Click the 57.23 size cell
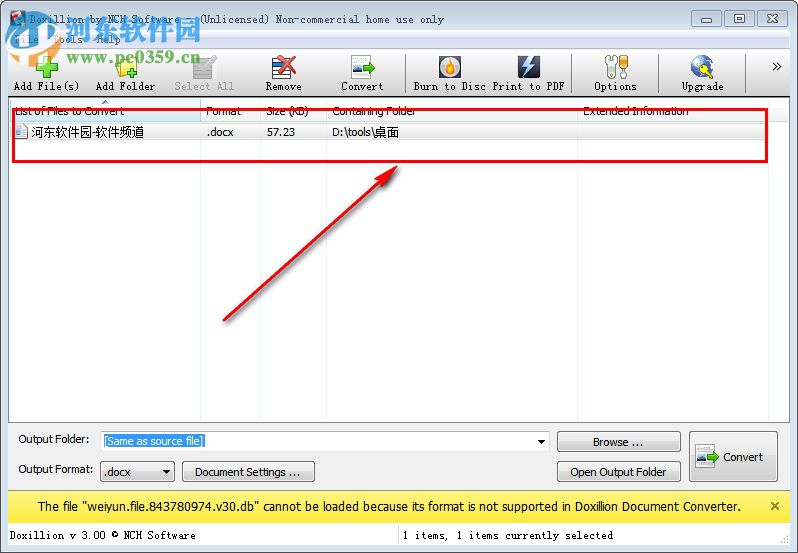Viewport: 798px width, 553px height. (x=280, y=132)
